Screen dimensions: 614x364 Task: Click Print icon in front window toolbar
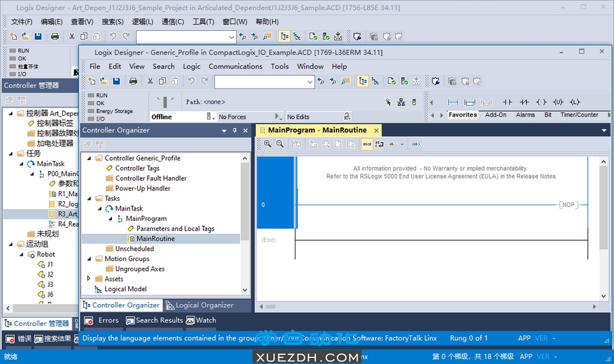point(133,81)
